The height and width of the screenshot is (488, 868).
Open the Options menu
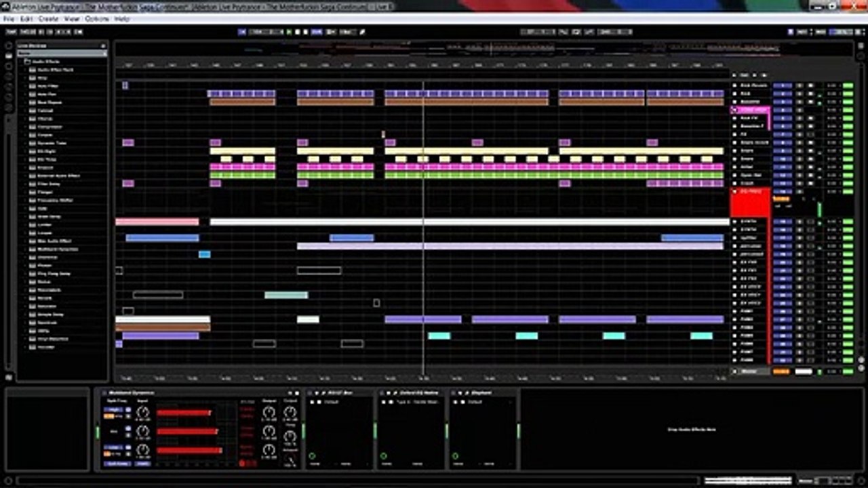[x=97, y=19]
